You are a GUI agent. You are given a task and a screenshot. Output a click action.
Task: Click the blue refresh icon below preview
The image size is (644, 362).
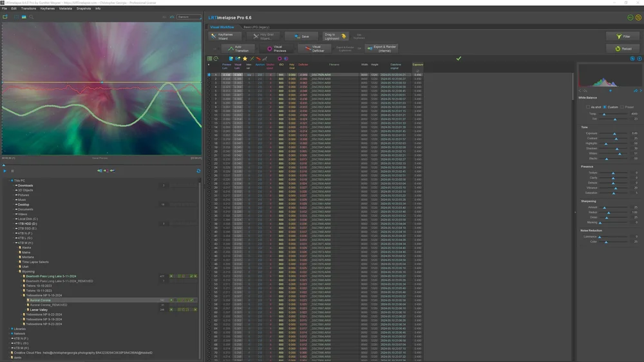198,171
